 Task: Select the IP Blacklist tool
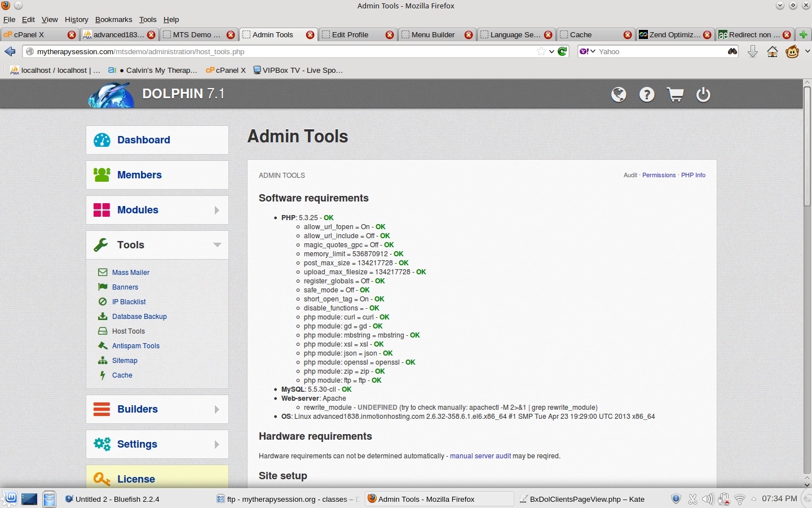(x=129, y=302)
